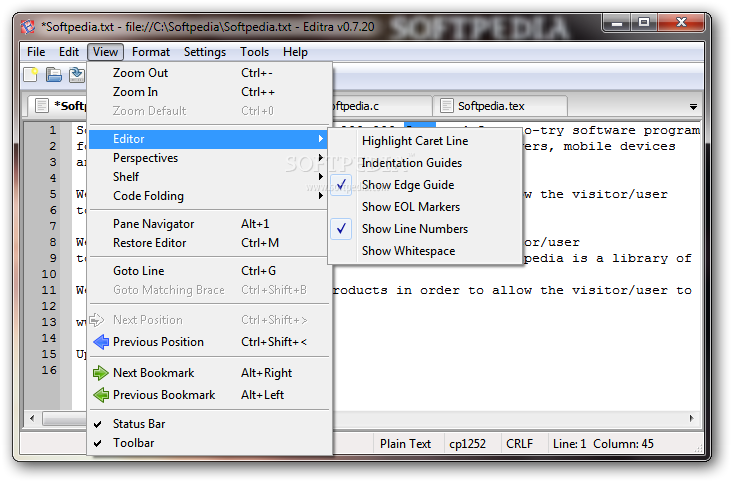Click the CRLF line ending status field
Viewport: 732px width, 482px height.
tap(520, 444)
